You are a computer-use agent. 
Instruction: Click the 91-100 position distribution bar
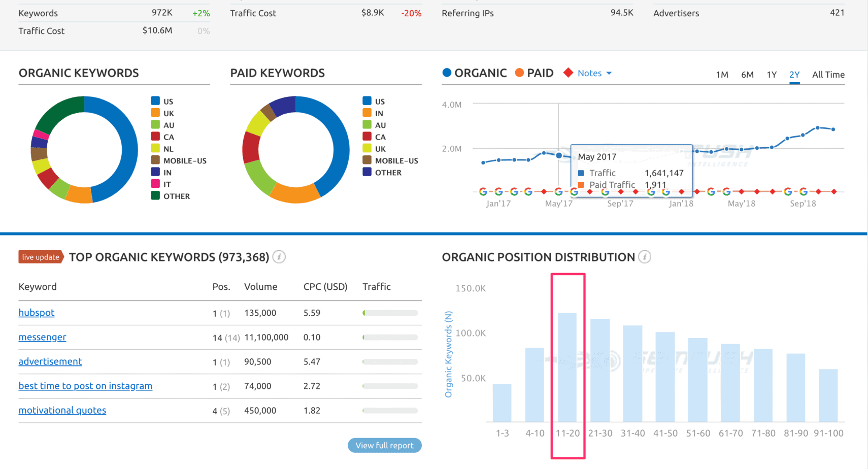click(828, 395)
